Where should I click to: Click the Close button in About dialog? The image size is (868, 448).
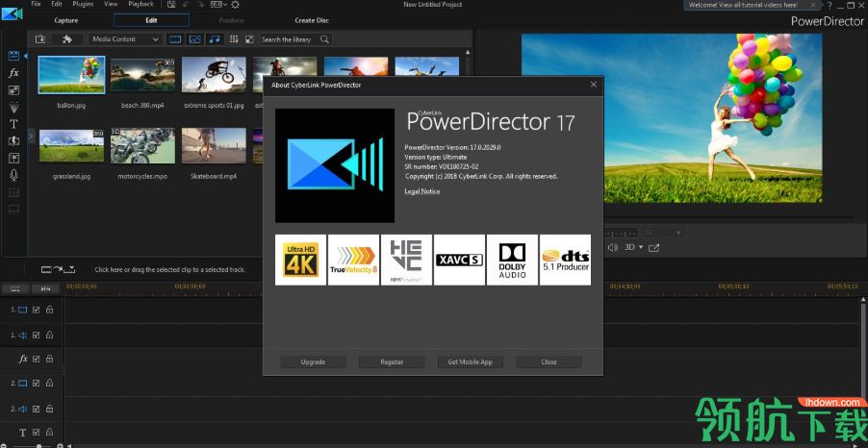549,361
